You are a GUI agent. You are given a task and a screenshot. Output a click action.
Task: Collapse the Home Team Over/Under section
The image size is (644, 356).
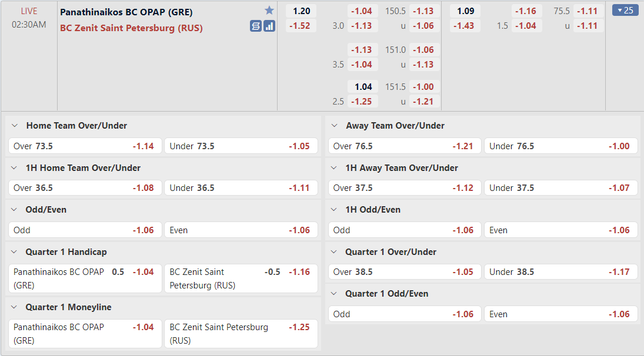point(15,126)
